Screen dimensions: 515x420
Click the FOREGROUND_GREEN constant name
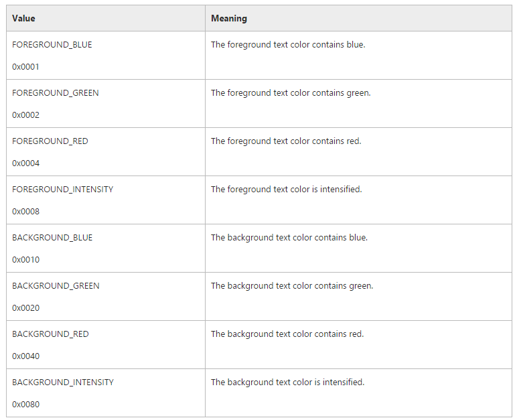(56, 93)
